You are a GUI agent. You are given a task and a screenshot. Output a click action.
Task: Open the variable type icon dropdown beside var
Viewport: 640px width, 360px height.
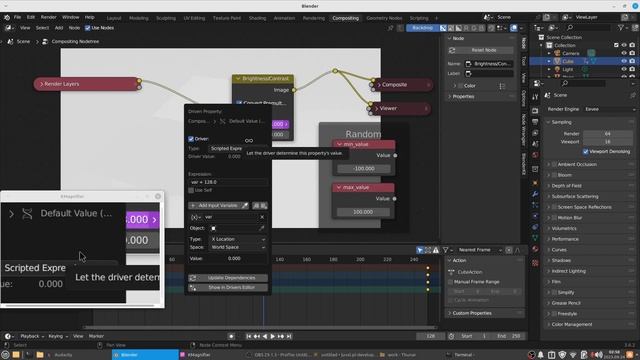[x=196, y=217]
